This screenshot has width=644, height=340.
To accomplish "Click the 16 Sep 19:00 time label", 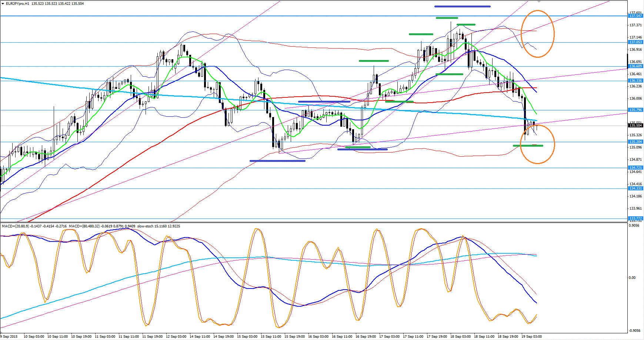I will [366, 337].
